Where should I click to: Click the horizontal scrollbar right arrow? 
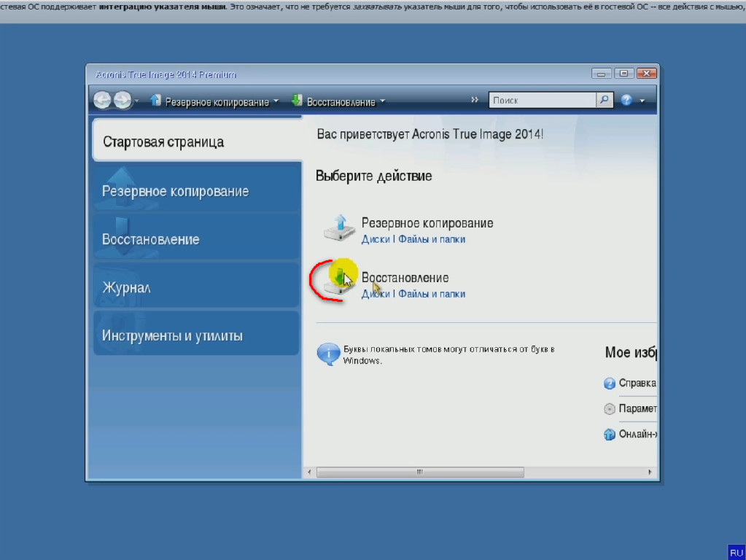pos(651,472)
